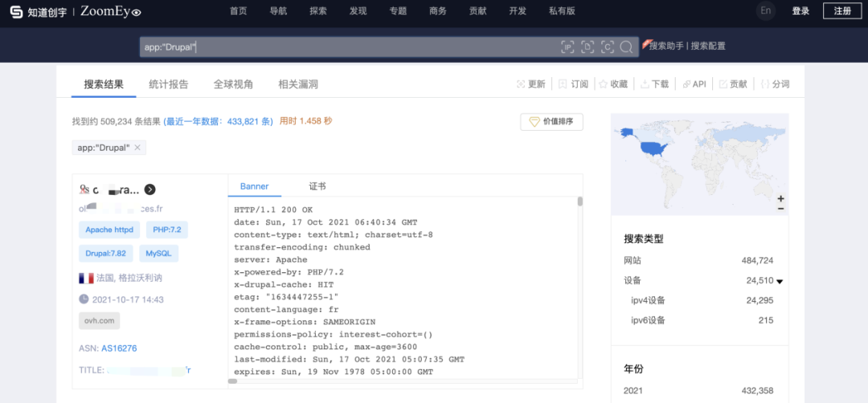Click the ZoomEye logo

(x=111, y=11)
